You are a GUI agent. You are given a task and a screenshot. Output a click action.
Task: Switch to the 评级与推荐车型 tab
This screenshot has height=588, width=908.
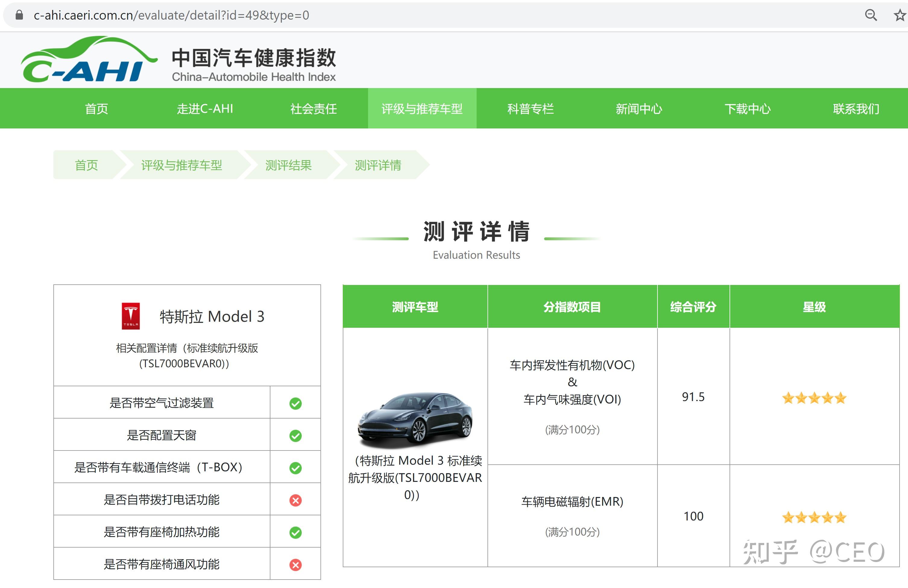422,109
